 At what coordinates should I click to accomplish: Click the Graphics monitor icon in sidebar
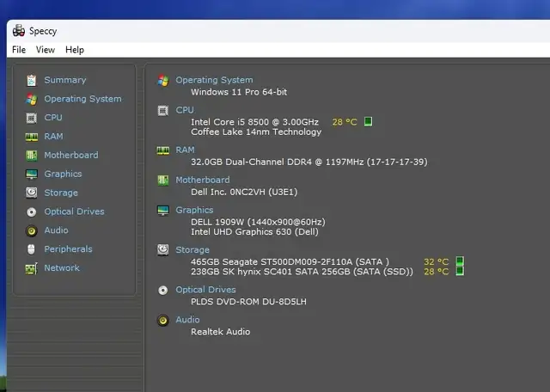pos(32,174)
